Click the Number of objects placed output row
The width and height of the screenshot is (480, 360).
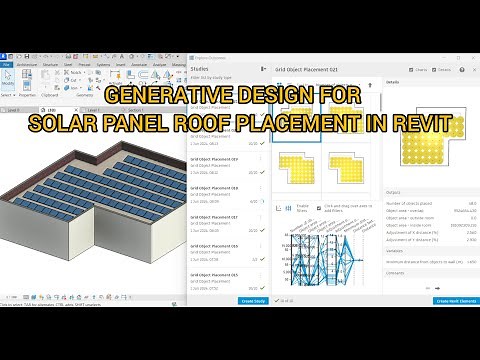(432, 203)
